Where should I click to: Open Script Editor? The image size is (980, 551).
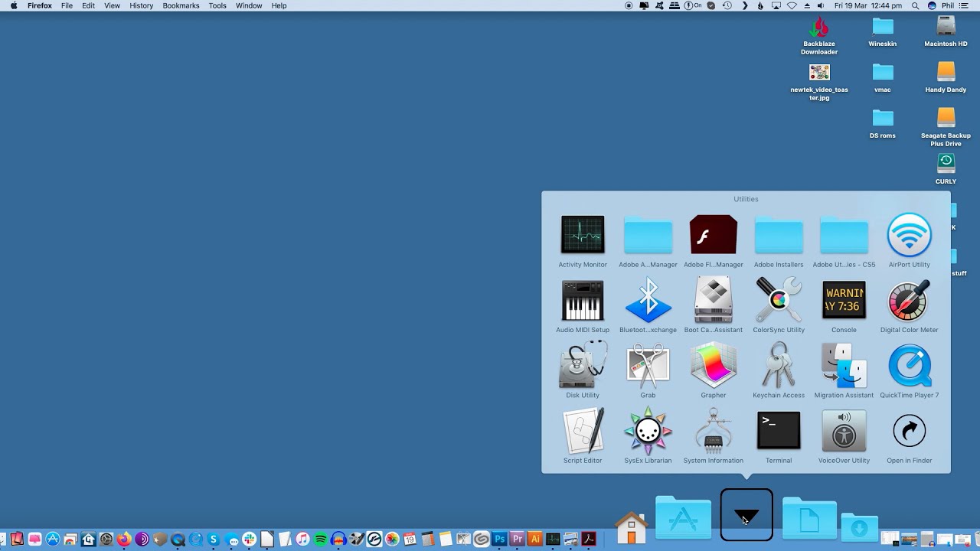583,431
